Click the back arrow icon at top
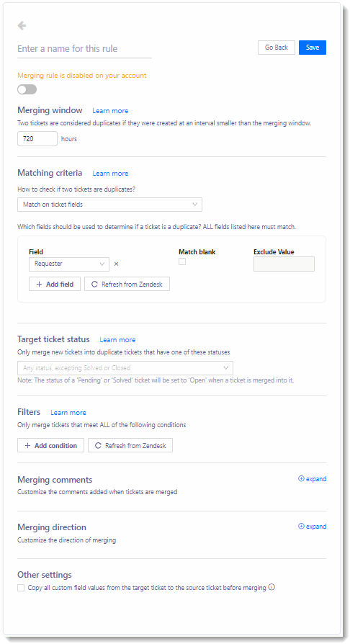The width and height of the screenshot is (350, 644). pyautogui.click(x=22, y=26)
